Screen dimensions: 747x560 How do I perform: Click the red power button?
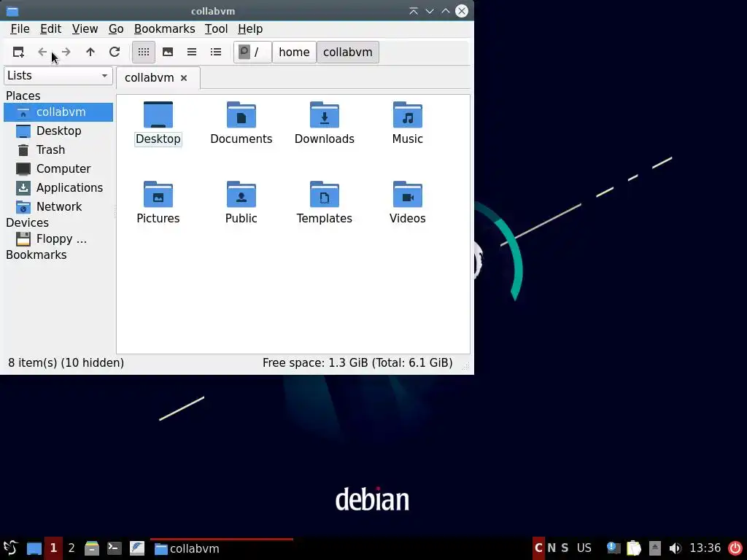pyautogui.click(x=735, y=548)
